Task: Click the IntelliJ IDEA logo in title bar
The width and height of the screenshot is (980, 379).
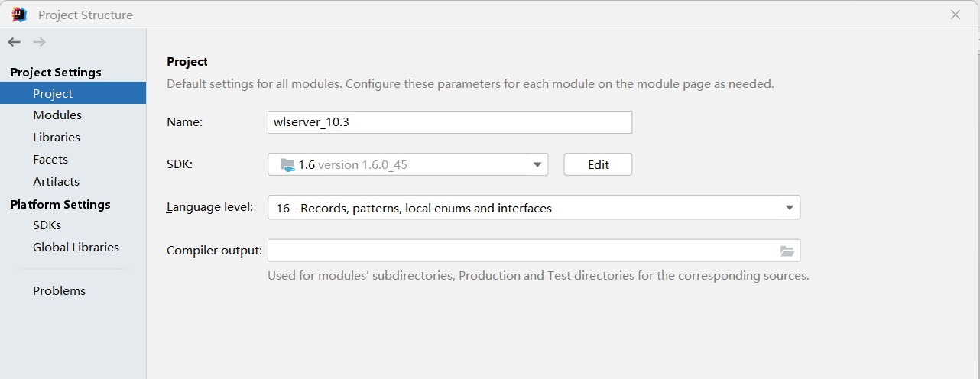Action: pyautogui.click(x=19, y=14)
